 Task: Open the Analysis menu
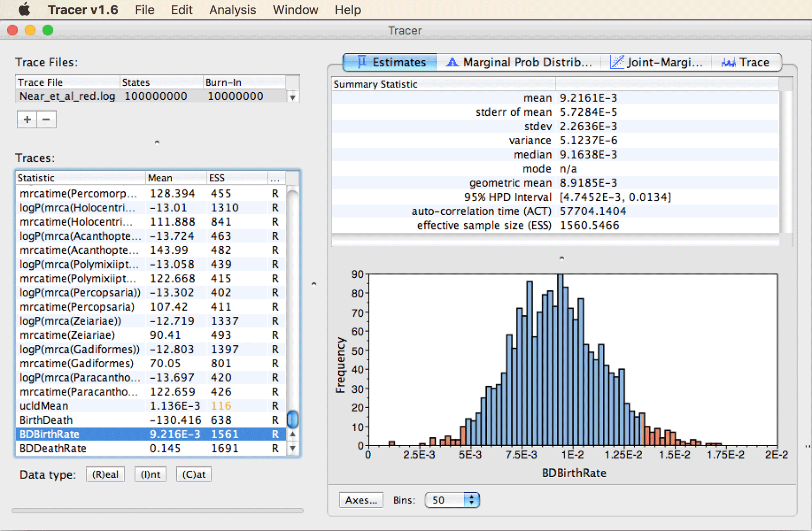tap(232, 10)
